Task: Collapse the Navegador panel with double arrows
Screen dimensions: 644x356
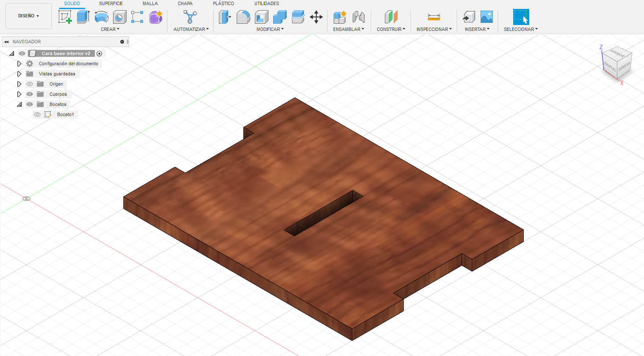Action: [x=6, y=42]
